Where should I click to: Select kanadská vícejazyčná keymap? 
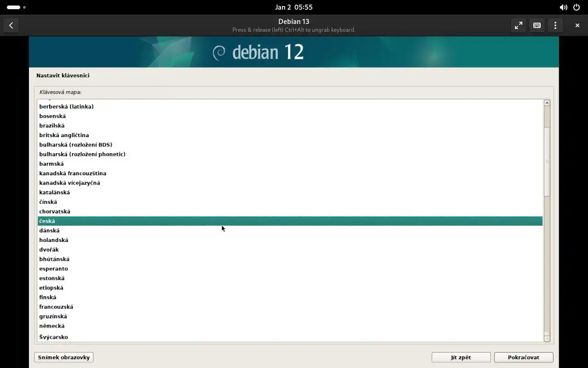pos(290,183)
